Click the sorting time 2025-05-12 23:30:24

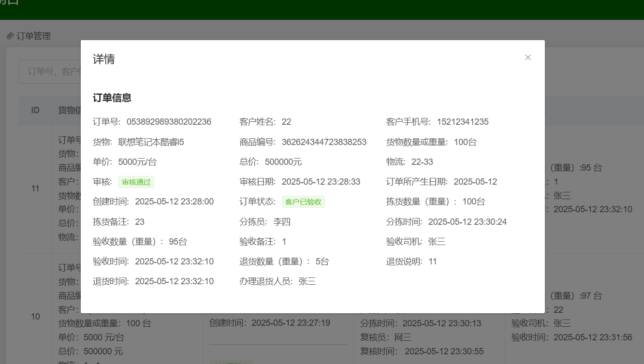pos(468,222)
